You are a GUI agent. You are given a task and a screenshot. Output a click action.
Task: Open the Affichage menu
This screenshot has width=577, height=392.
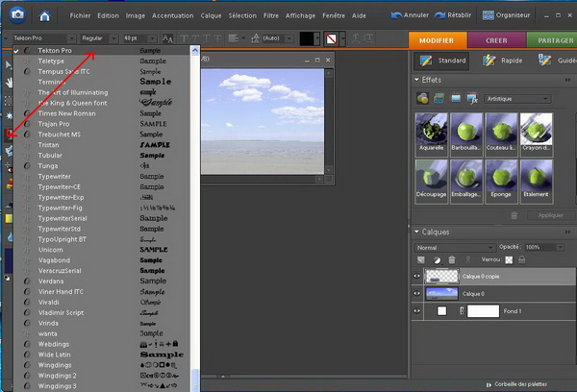click(x=300, y=15)
